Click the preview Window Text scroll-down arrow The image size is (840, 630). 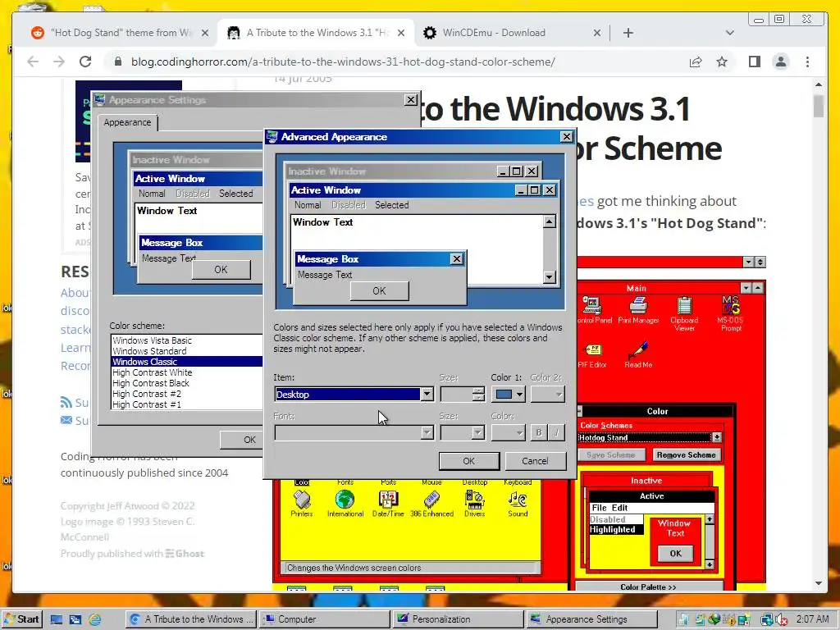(549, 277)
